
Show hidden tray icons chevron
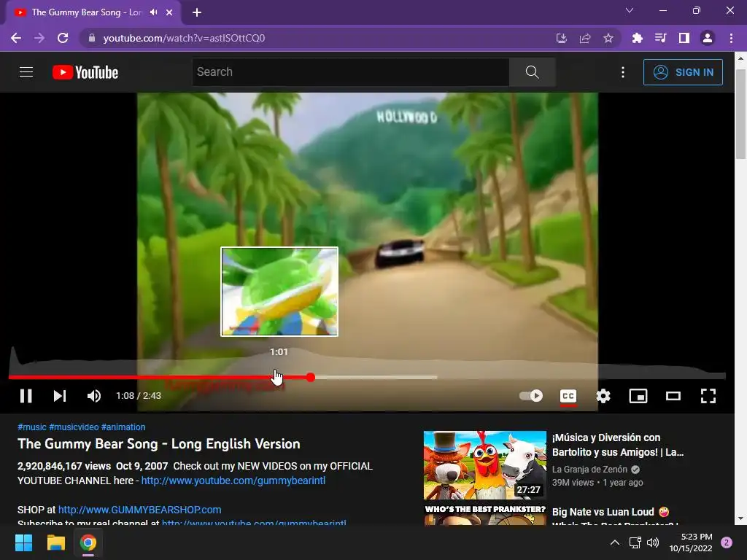click(x=615, y=542)
